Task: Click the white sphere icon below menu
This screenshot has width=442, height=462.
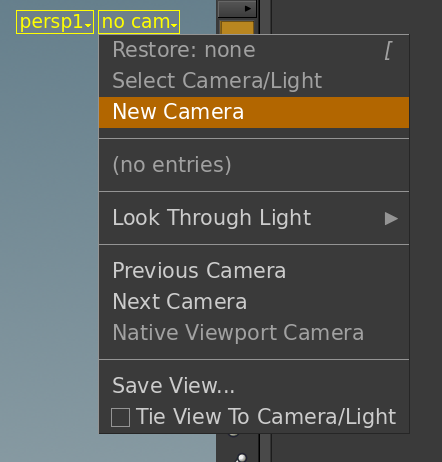Action: coord(242,458)
